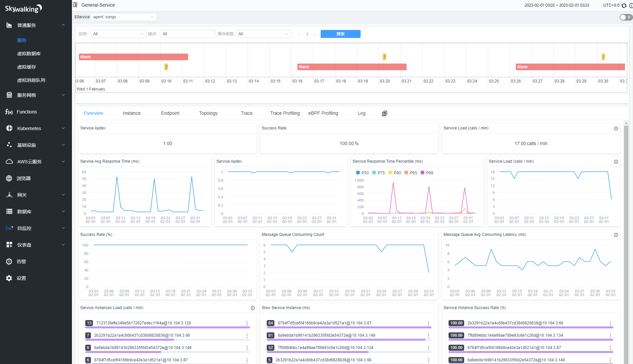Collapse the 普通服务 sidebar group
633x364 pixels.
(36, 25)
